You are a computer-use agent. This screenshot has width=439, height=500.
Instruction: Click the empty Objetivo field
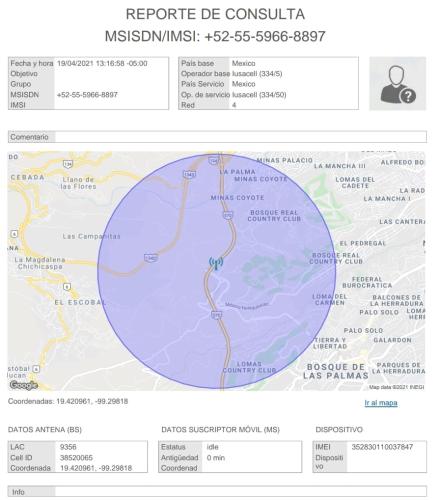click(111, 74)
